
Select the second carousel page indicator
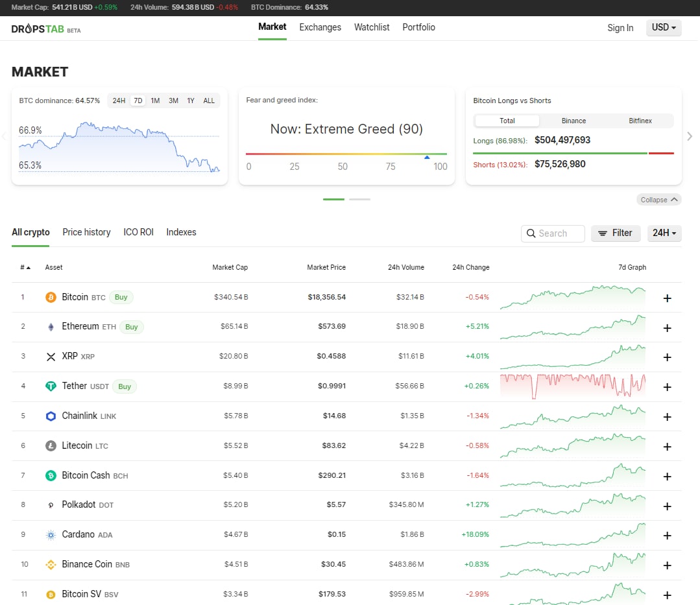coord(359,200)
